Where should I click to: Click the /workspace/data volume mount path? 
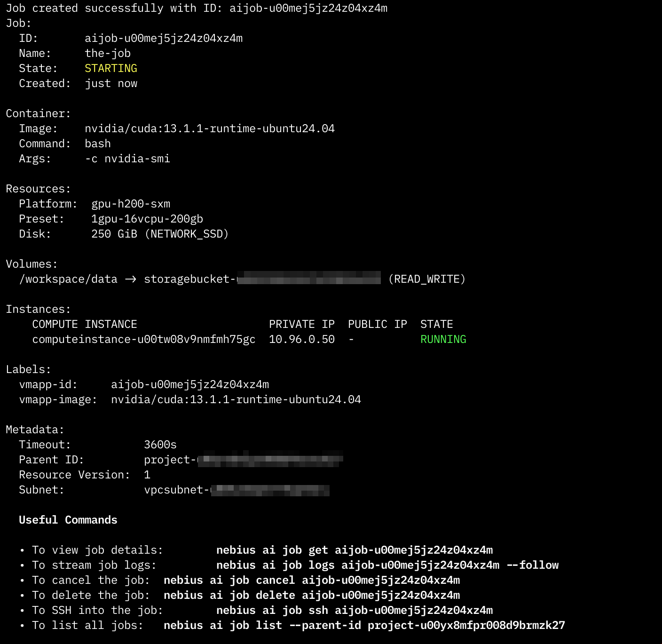(68, 279)
